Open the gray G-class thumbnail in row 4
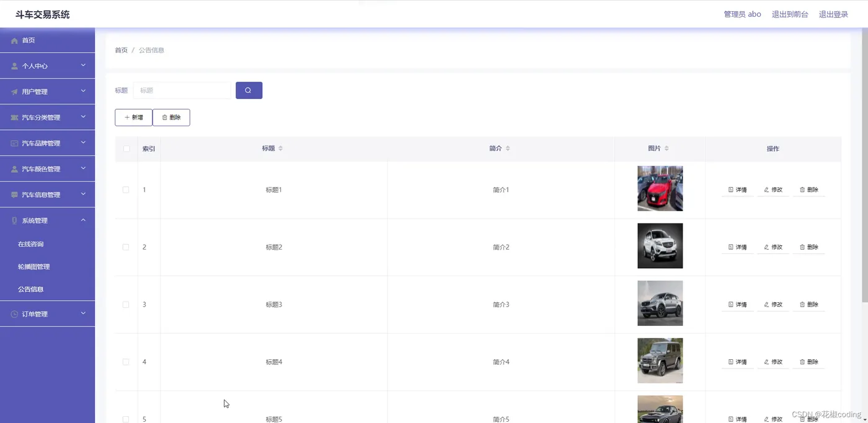The width and height of the screenshot is (868, 423). (660, 360)
